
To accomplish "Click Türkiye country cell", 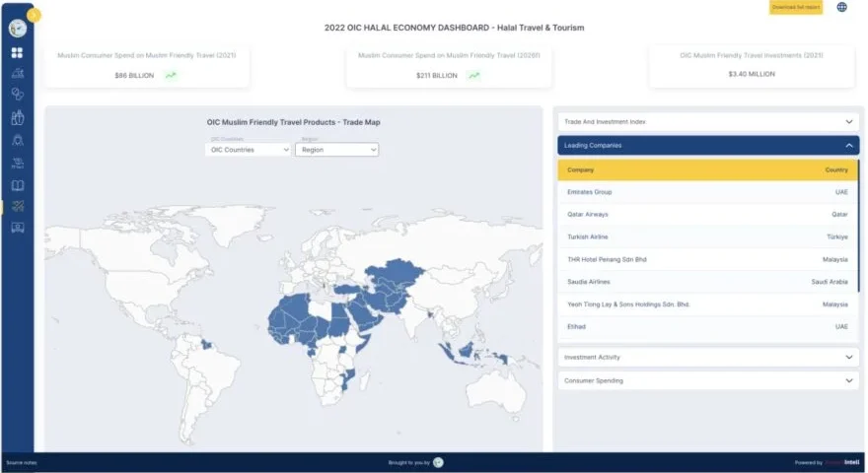I will coord(837,236).
